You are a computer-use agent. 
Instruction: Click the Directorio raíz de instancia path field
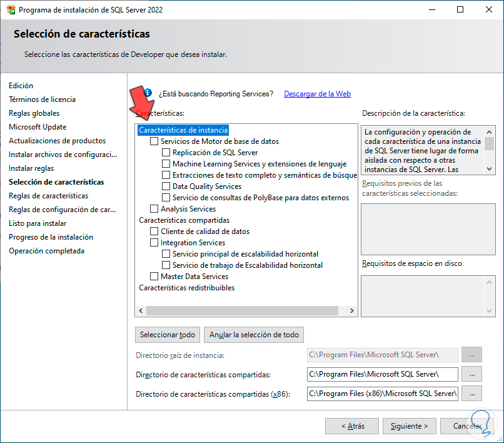click(383, 355)
